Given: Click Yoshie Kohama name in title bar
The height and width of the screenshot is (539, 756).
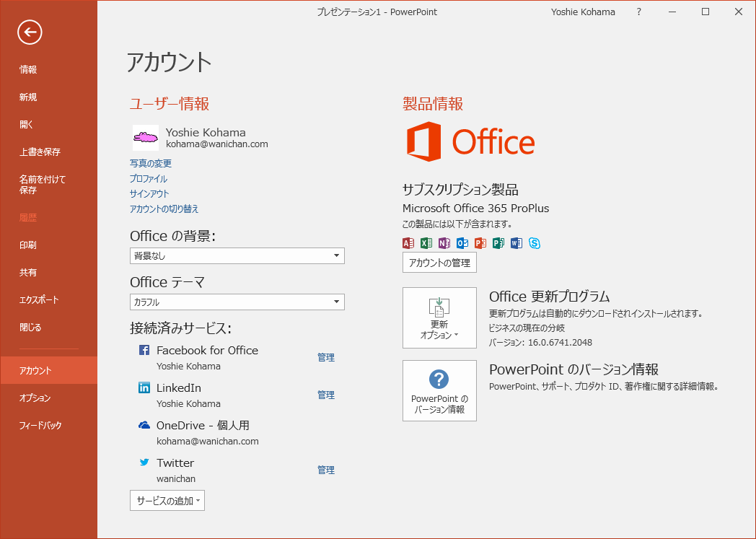Looking at the screenshot, I should [x=583, y=12].
